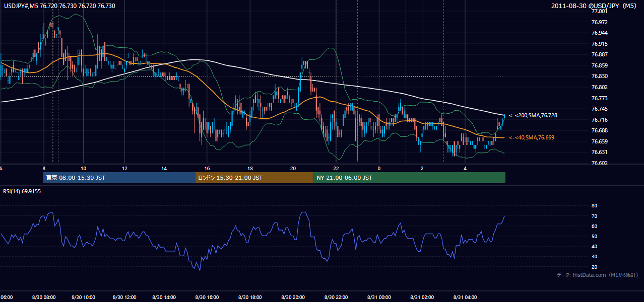Viewport: 644px width, 302px height.
Task: Click hour label 18 under the price chart
Action: 250,168
